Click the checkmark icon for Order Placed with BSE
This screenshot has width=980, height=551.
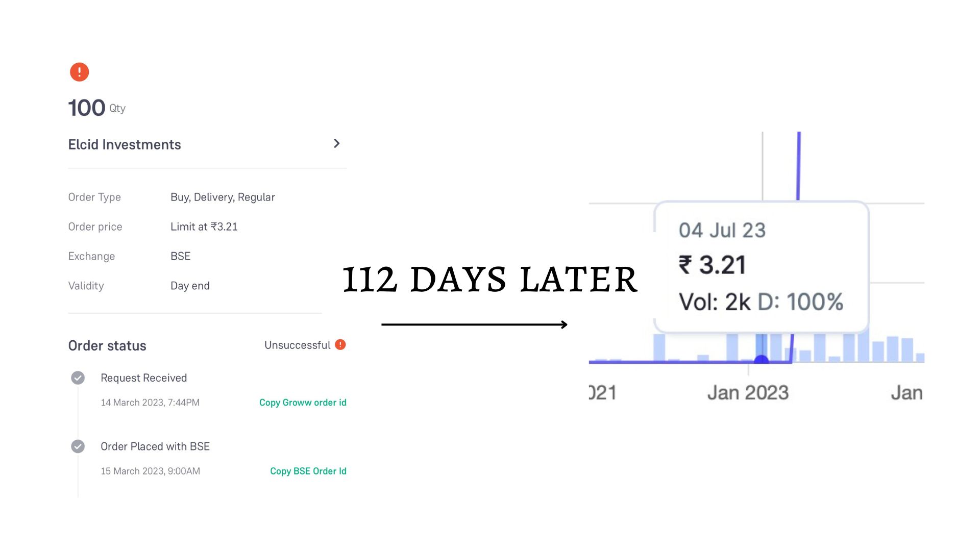[x=78, y=446]
